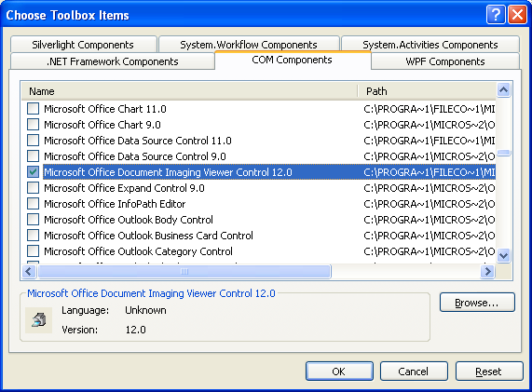Click the Document Imaging control icon
The image size is (532, 392).
pyautogui.click(x=39, y=319)
